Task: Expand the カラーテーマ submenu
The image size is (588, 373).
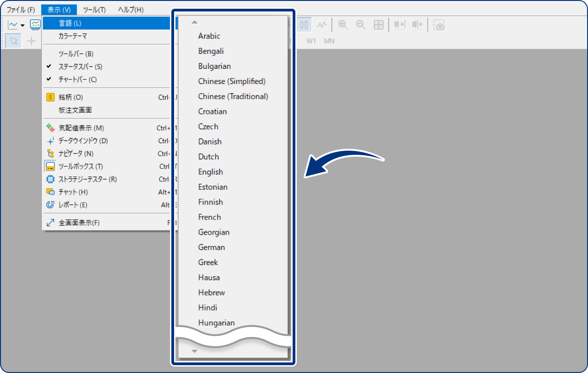Action: [73, 36]
